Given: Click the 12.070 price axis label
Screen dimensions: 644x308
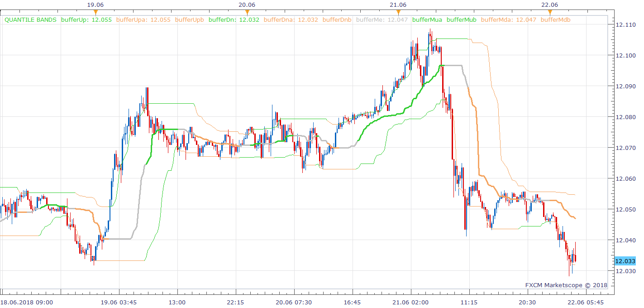Looking at the screenshot, I should pos(625,148).
